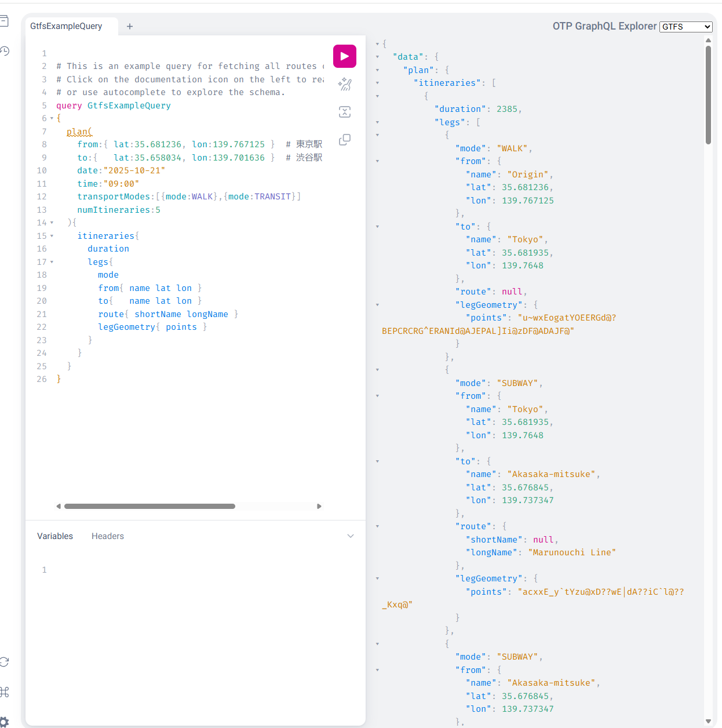Click the "from:{ lat:35.681236" argument line
This screenshot has width=722, height=728.
click(x=176, y=144)
